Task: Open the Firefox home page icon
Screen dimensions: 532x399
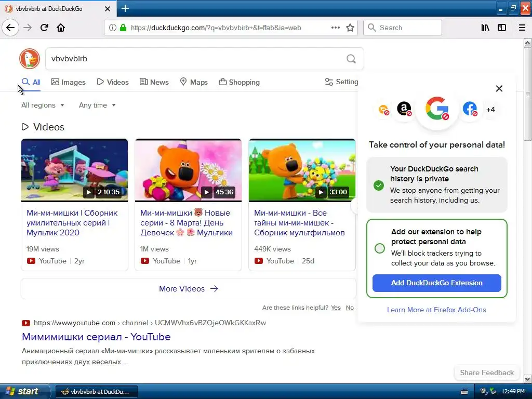Action: click(61, 28)
